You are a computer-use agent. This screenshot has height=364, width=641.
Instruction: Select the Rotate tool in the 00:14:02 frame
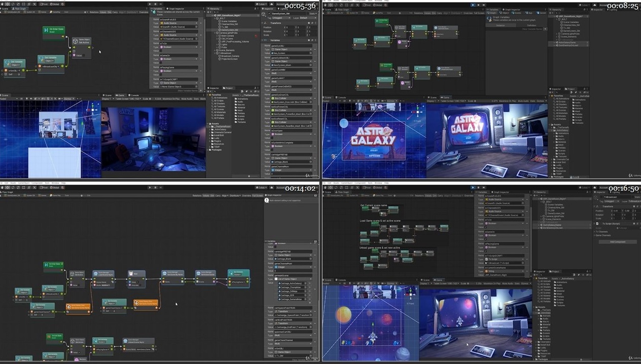pos(13,188)
